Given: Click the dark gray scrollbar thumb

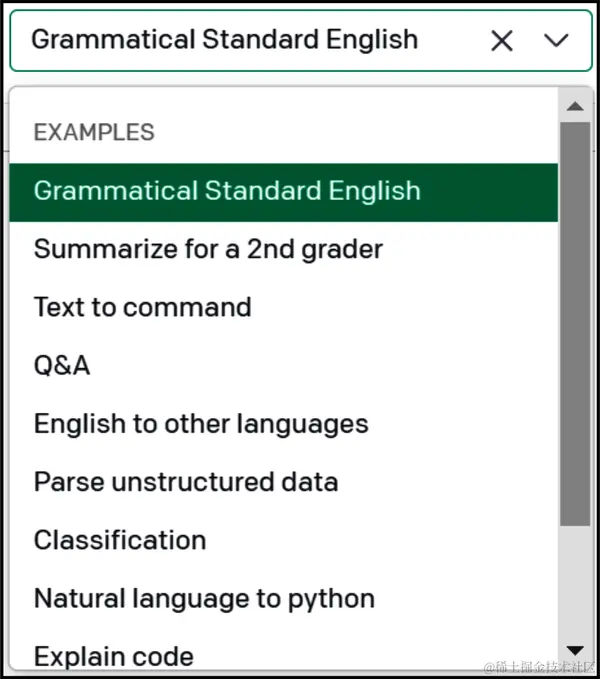Looking at the screenshot, I should coord(575,324).
